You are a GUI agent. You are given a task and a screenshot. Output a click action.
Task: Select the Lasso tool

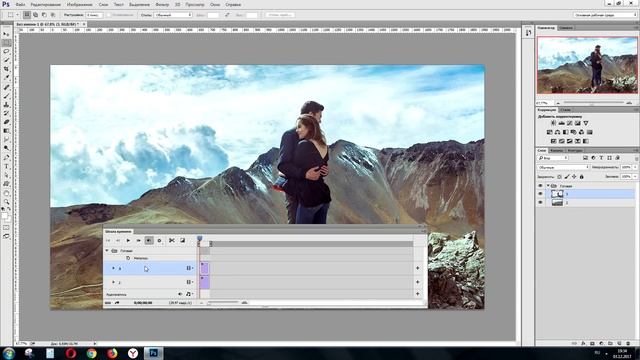(6, 51)
